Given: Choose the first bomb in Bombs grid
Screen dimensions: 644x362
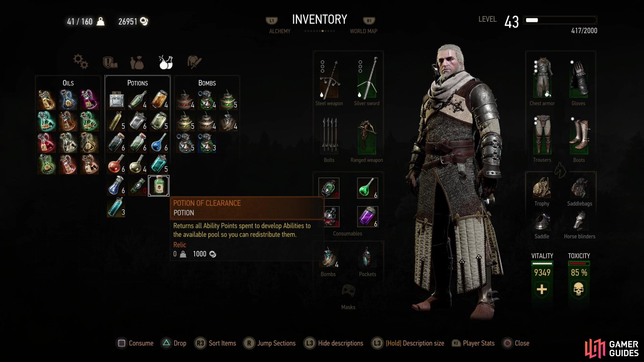Looking at the screenshot, I should 185,100.
